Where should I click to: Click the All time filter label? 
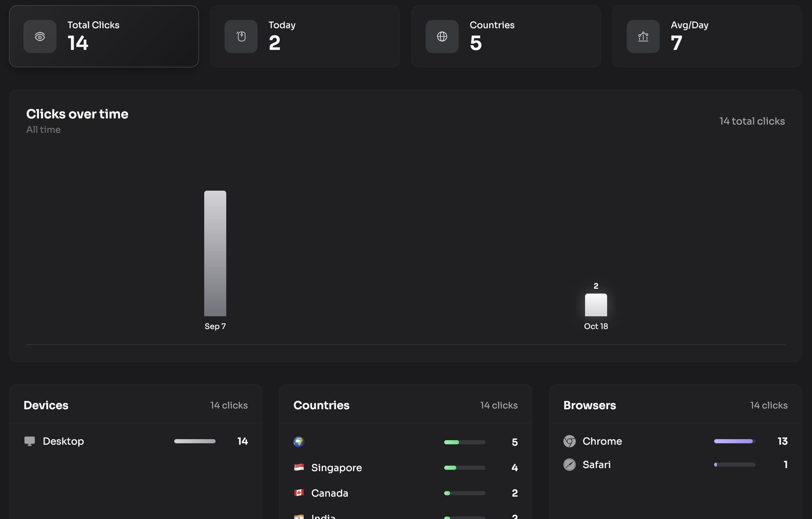(x=43, y=130)
